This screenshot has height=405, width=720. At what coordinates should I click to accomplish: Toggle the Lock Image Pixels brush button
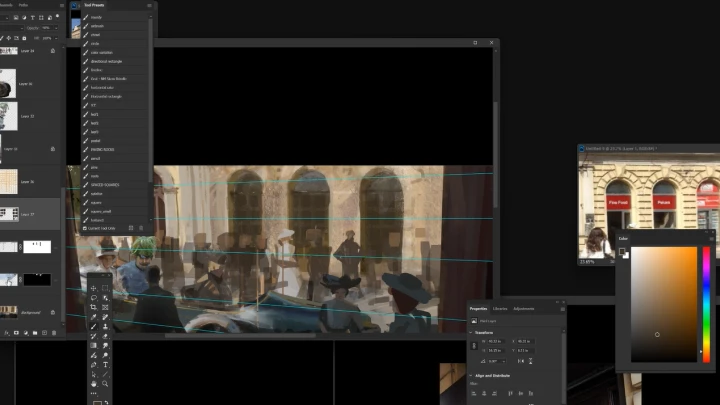[x=1, y=38]
